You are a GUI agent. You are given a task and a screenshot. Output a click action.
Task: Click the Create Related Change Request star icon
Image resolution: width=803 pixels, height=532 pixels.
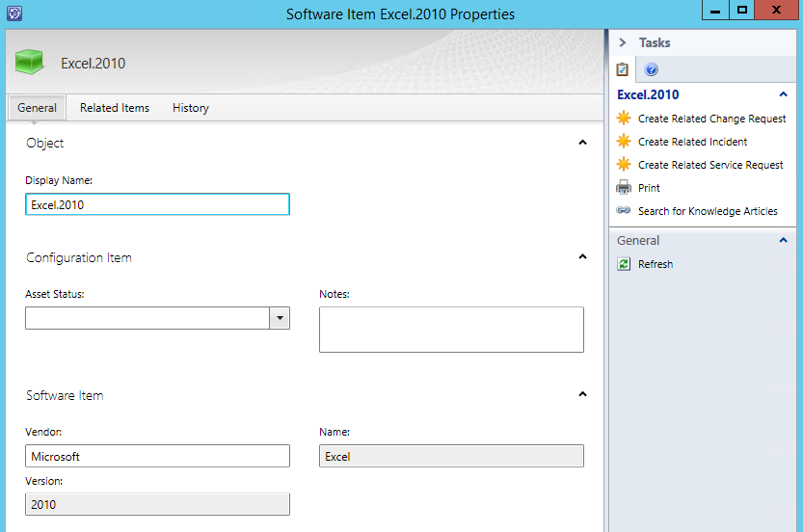point(624,119)
